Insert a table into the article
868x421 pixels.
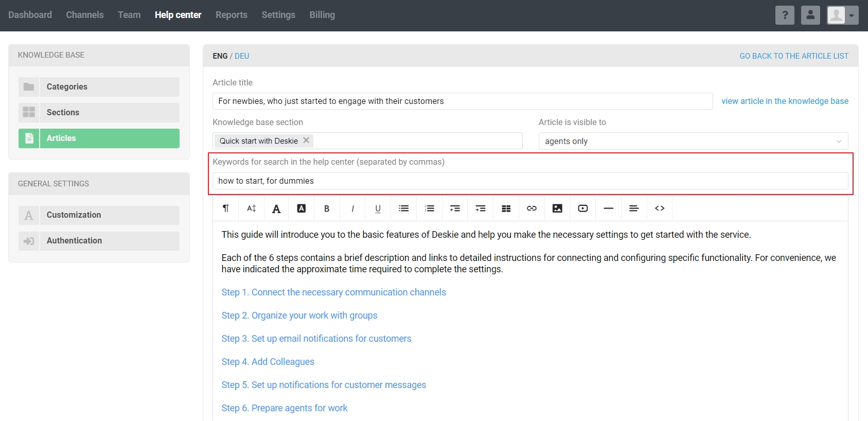pyautogui.click(x=506, y=208)
